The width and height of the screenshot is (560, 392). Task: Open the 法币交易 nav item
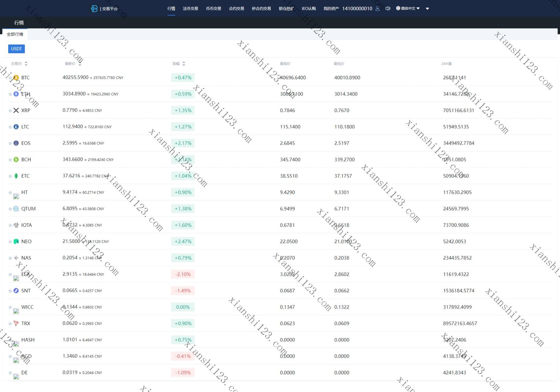coord(190,8)
